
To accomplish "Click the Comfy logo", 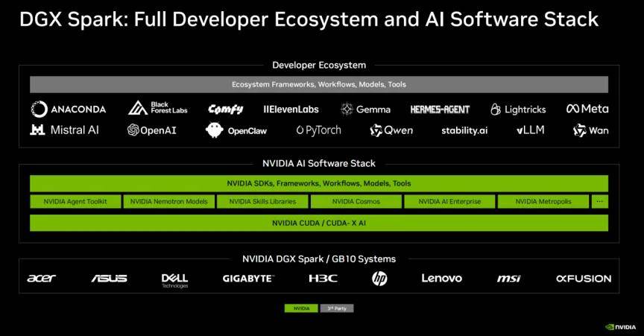I will [226, 110].
